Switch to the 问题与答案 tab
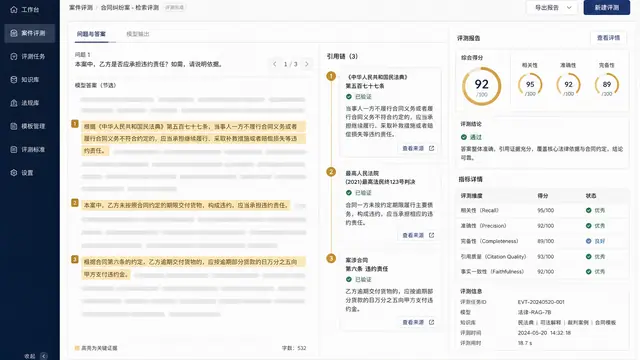 (x=91, y=34)
